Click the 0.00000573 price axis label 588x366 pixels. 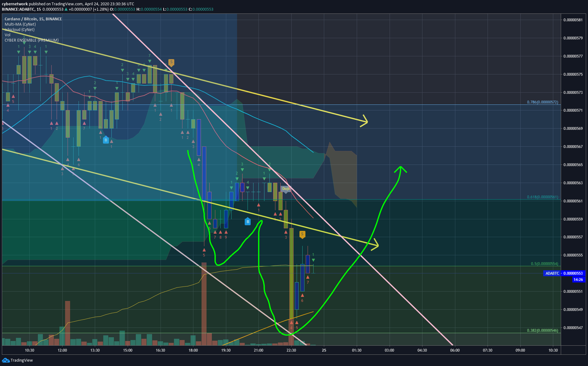(573, 93)
